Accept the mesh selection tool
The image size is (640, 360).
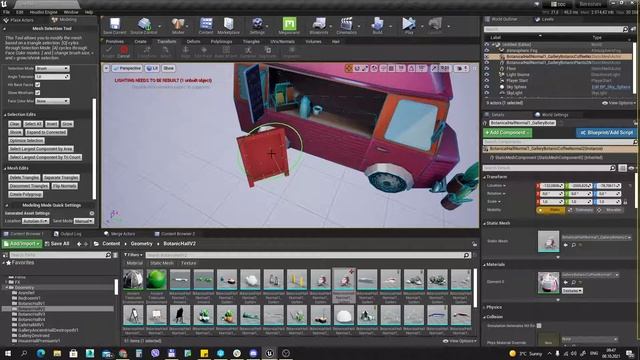click(109, 52)
